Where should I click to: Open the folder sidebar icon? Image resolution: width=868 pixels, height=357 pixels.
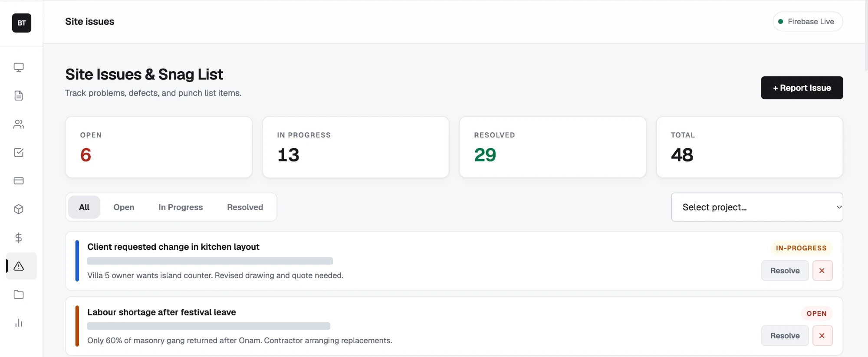point(19,295)
